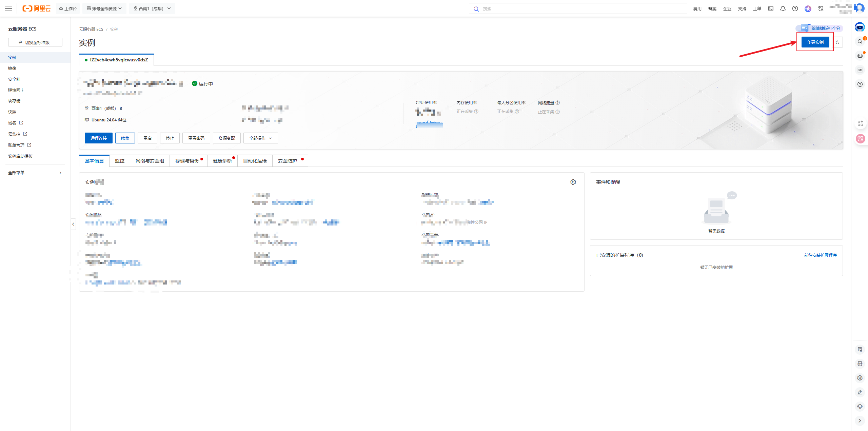Open the hamburger main menu icon
Image resolution: width=868 pixels, height=431 pixels.
pos(8,8)
